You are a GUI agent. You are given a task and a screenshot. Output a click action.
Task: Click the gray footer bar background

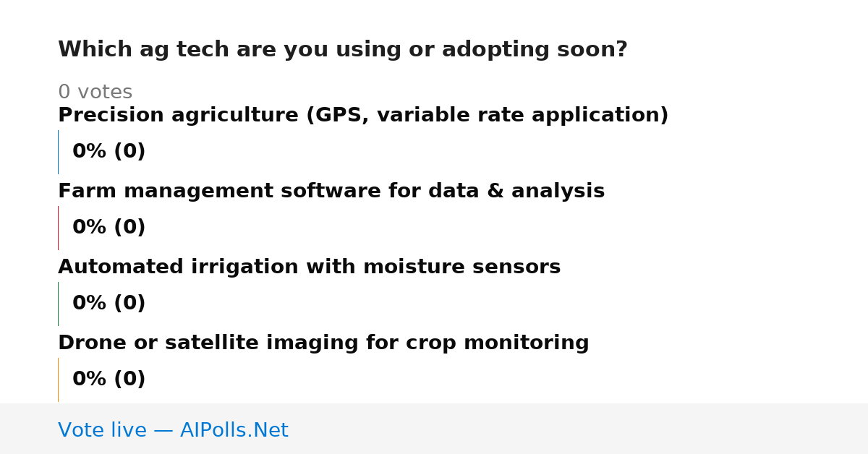(x=579, y=429)
